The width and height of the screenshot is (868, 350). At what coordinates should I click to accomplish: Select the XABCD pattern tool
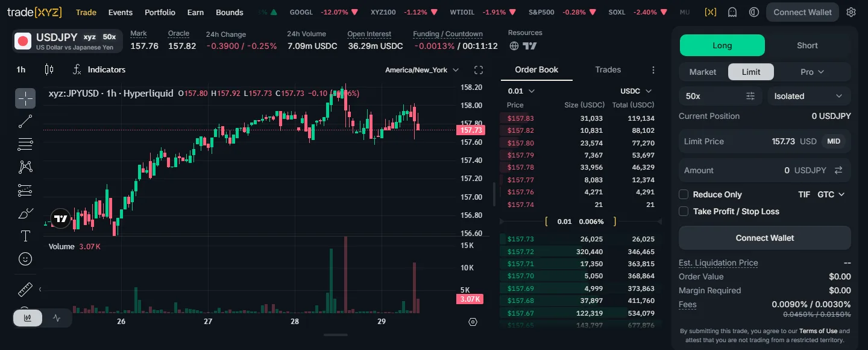(25, 167)
